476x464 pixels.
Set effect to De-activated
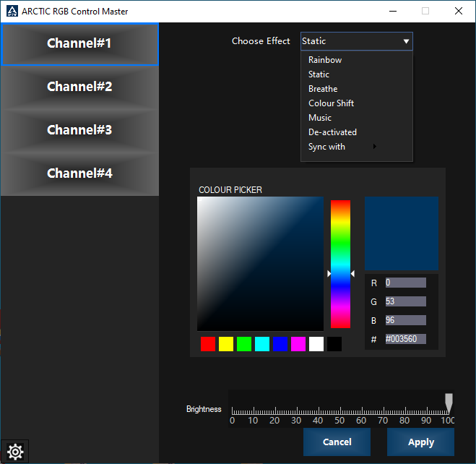356,132
